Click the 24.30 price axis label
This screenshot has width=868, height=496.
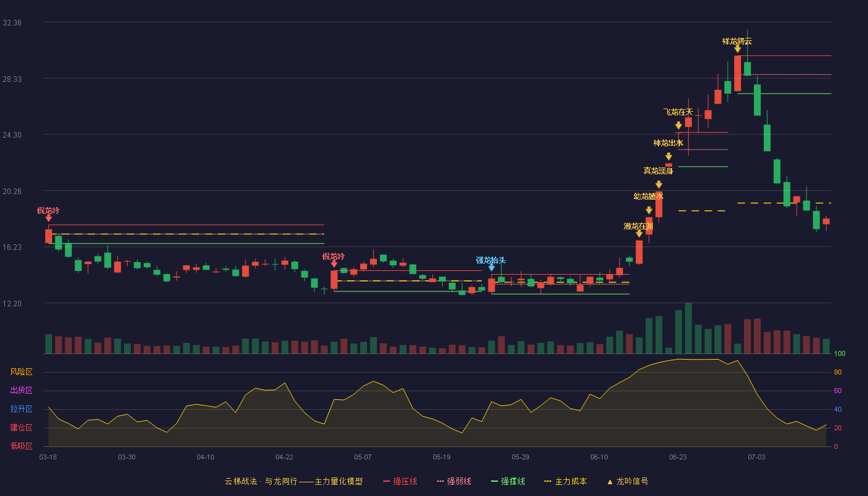[12, 135]
